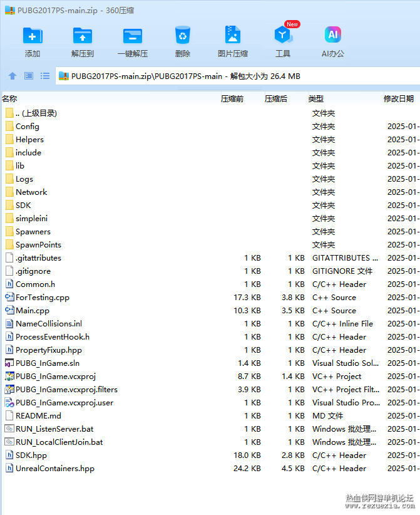Select the SDK folder icon
Viewport: 420px width, 515px height.
9,205
